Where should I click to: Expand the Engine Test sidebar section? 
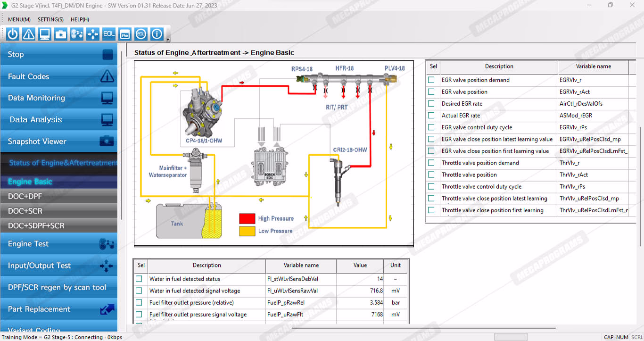click(x=58, y=244)
